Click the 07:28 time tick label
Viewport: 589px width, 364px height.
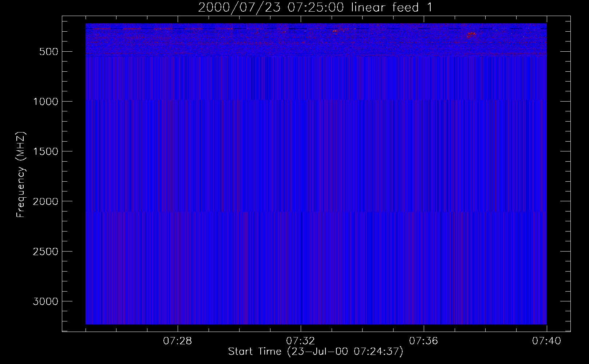(178, 341)
